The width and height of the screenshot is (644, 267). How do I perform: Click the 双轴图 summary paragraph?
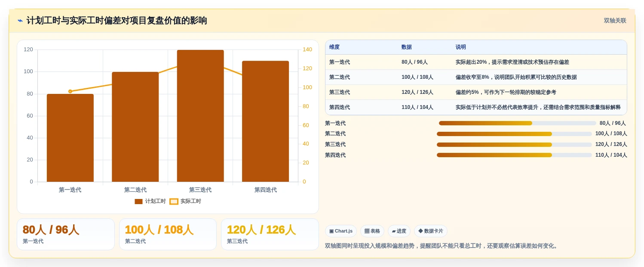pyautogui.click(x=442, y=246)
